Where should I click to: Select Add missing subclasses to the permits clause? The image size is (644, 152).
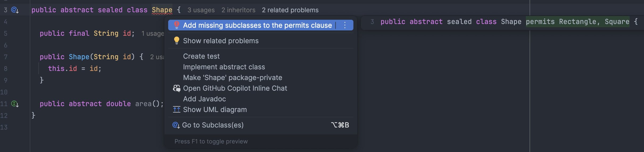click(x=257, y=25)
